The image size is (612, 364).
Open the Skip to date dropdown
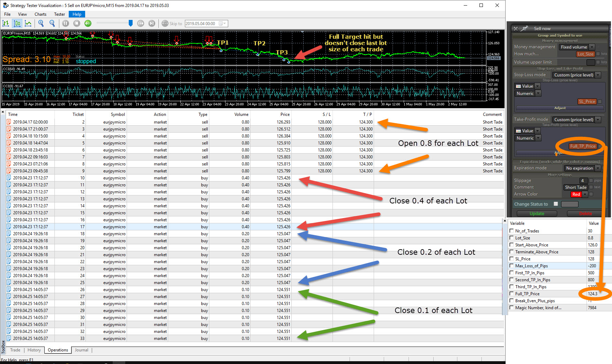223,23
